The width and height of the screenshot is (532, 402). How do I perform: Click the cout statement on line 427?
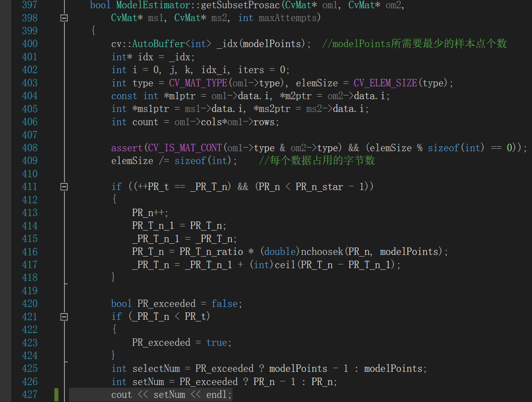pyautogui.click(x=121, y=395)
